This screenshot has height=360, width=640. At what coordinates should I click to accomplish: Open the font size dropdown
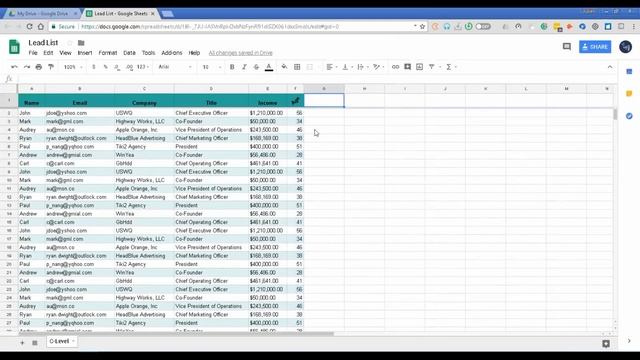(x=211, y=67)
